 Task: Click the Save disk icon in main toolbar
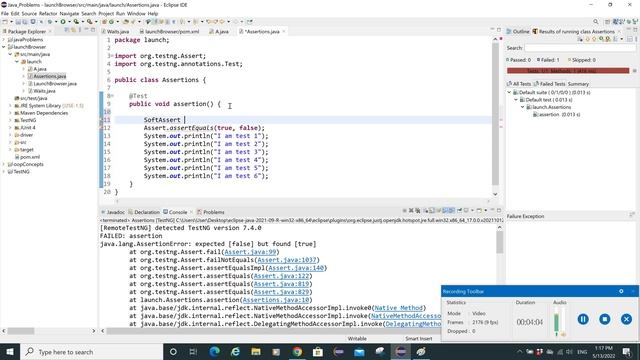(x=18, y=22)
